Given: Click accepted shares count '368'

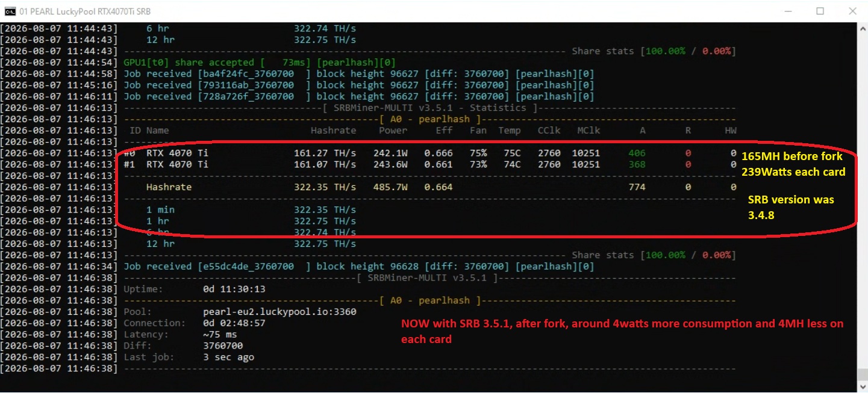Looking at the screenshot, I should [x=637, y=164].
